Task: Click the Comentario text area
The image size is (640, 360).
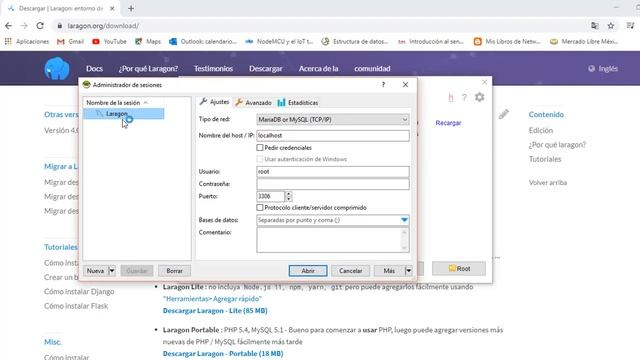Action: (x=333, y=240)
